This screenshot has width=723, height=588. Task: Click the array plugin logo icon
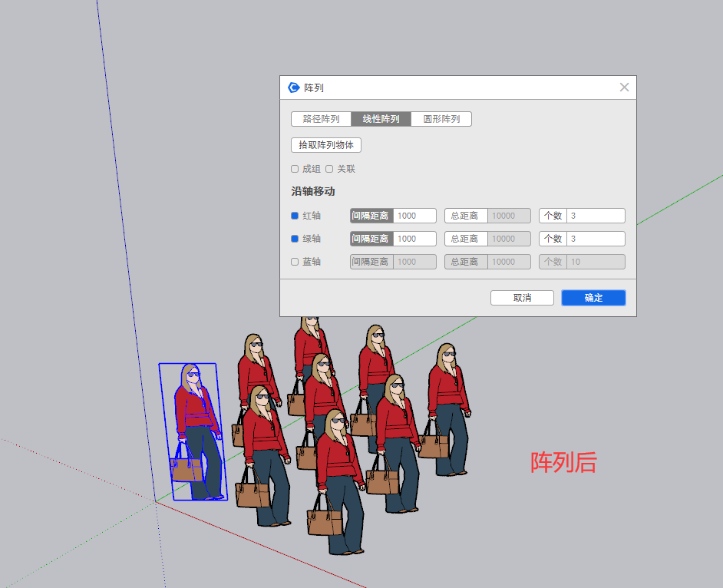coord(293,88)
